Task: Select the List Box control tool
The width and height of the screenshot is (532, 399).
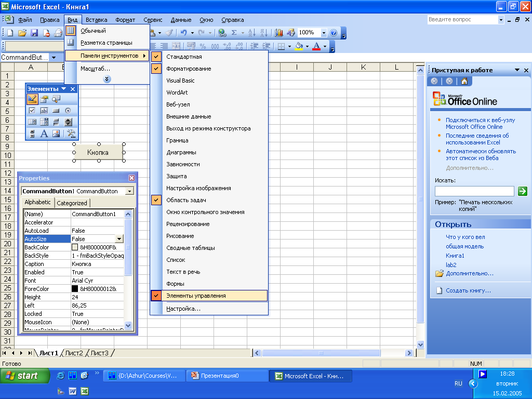Action: (x=32, y=122)
